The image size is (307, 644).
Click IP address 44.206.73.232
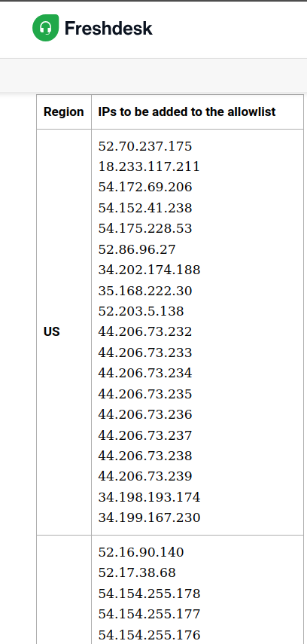point(145,332)
